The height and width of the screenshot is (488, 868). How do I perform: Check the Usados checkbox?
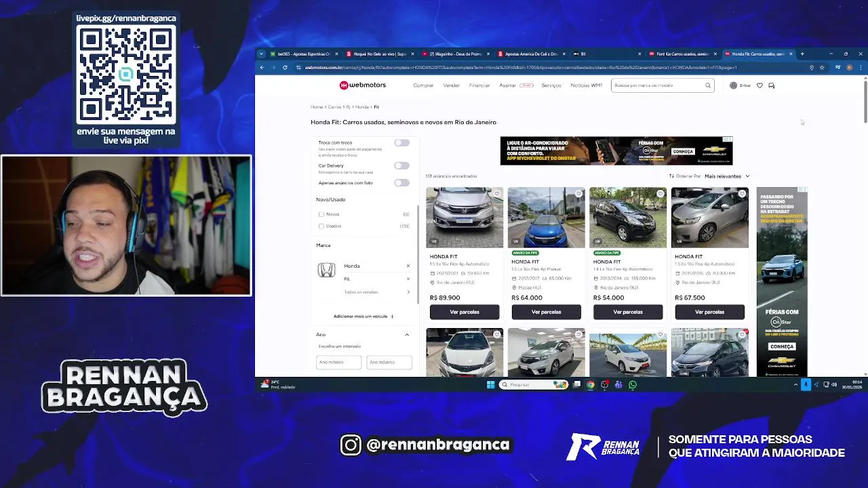click(321, 226)
